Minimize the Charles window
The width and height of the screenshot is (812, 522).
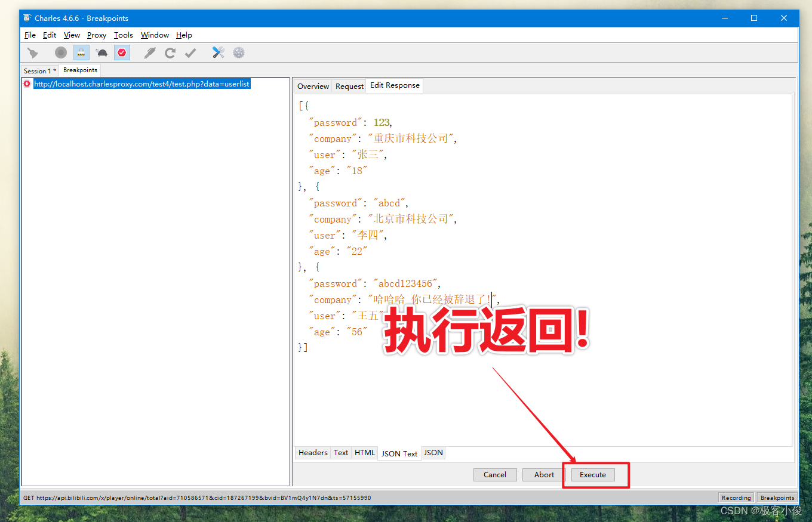[724, 18]
